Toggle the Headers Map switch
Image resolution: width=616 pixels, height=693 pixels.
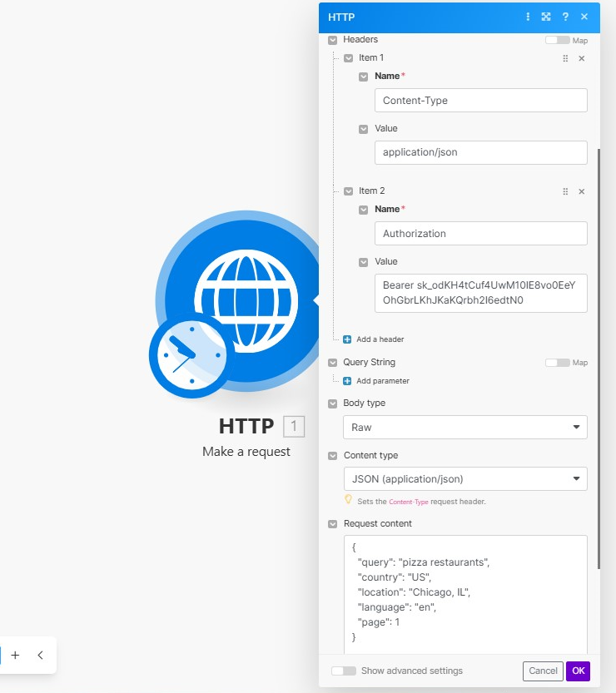click(557, 40)
